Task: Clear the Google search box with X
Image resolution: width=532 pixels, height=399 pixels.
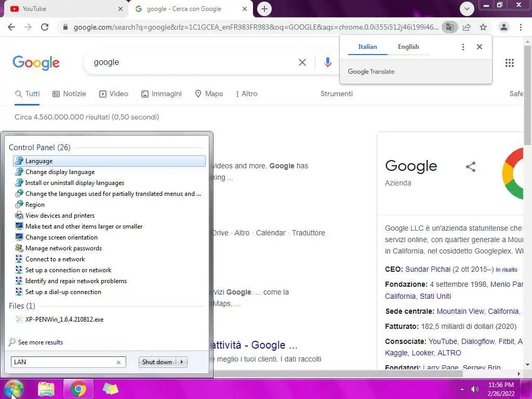Action: (x=302, y=62)
